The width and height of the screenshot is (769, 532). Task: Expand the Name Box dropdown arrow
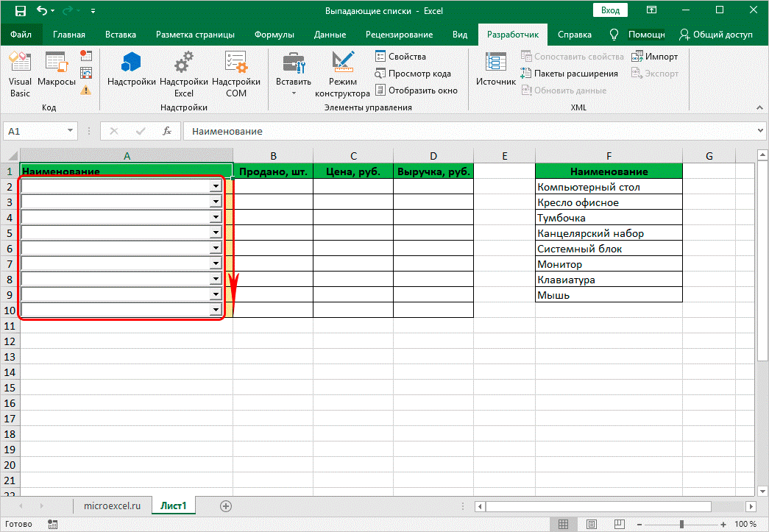(x=71, y=131)
